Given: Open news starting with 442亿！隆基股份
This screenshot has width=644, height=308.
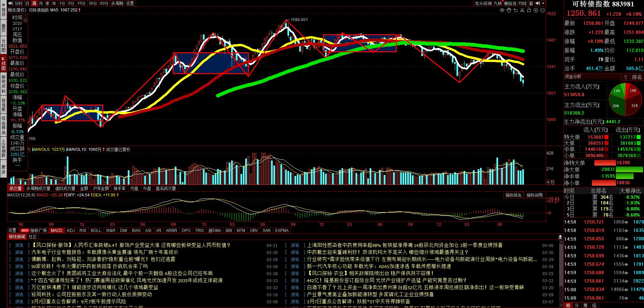Looking at the screenshot, I should (x=387, y=281).
